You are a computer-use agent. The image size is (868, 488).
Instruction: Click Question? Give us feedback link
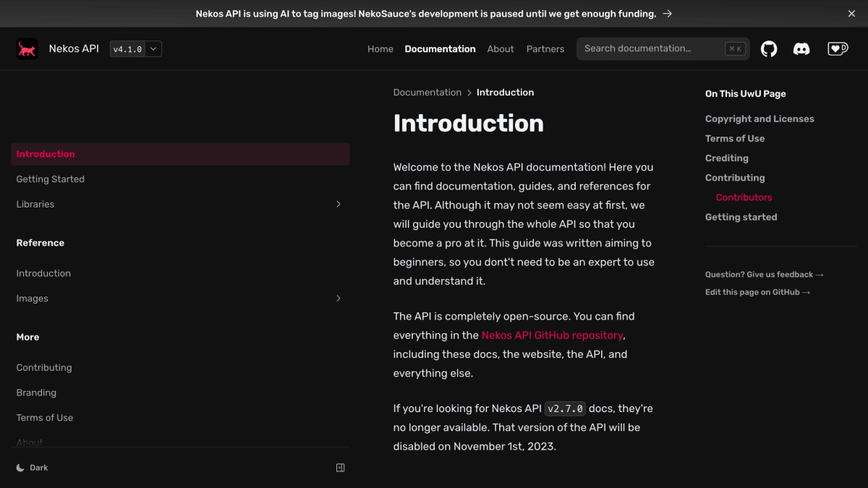coord(765,275)
